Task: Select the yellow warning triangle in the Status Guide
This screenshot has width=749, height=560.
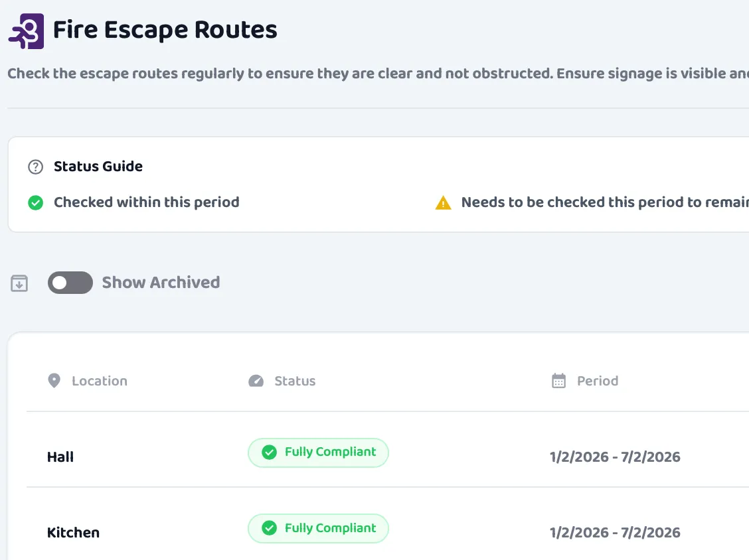Action: [442, 202]
